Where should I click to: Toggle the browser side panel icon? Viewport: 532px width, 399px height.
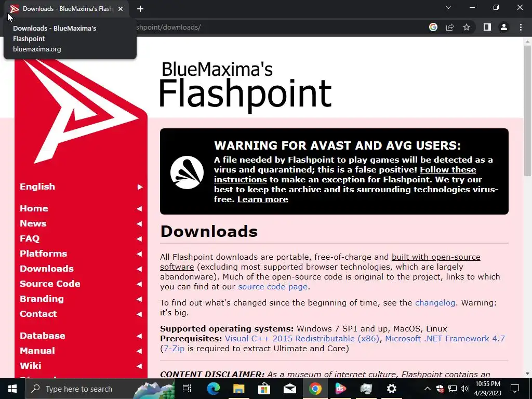(487, 27)
